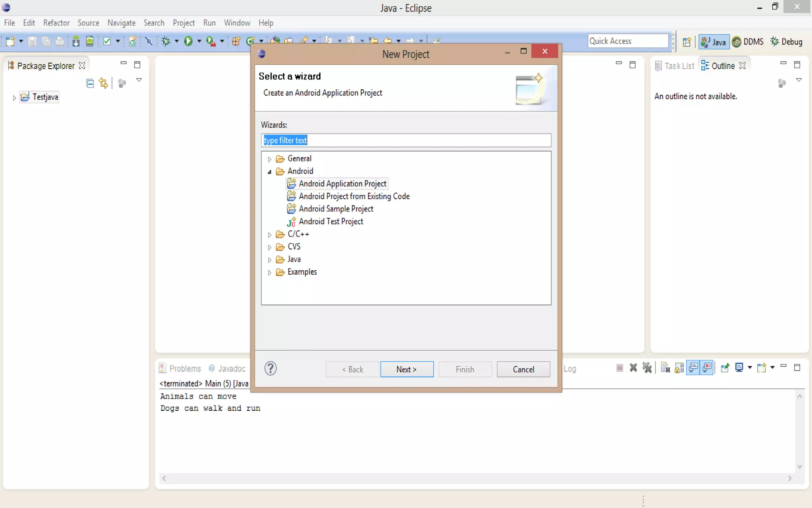Open the Run icon dropdown arrow
812x508 pixels.
pyautogui.click(x=199, y=41)
